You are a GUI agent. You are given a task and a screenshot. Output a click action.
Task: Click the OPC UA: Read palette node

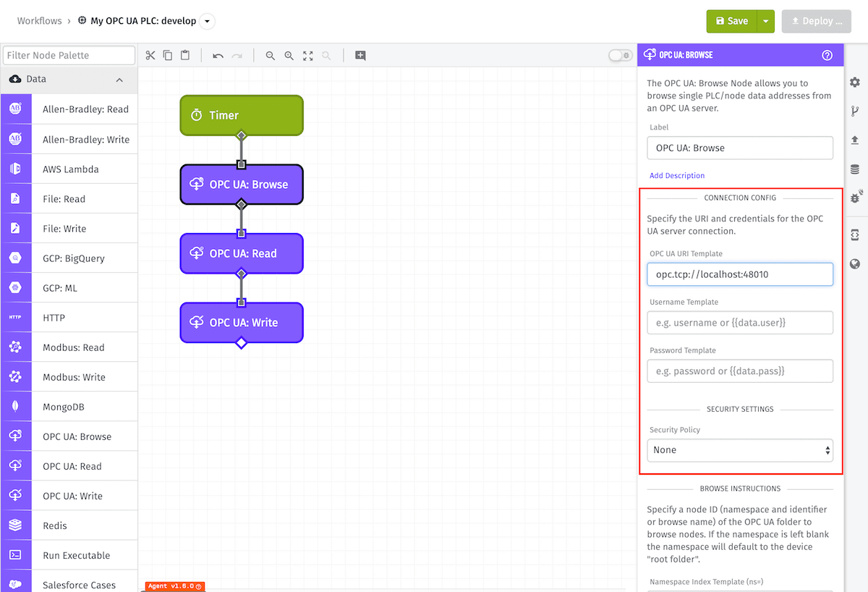click(x=69, y=466)
